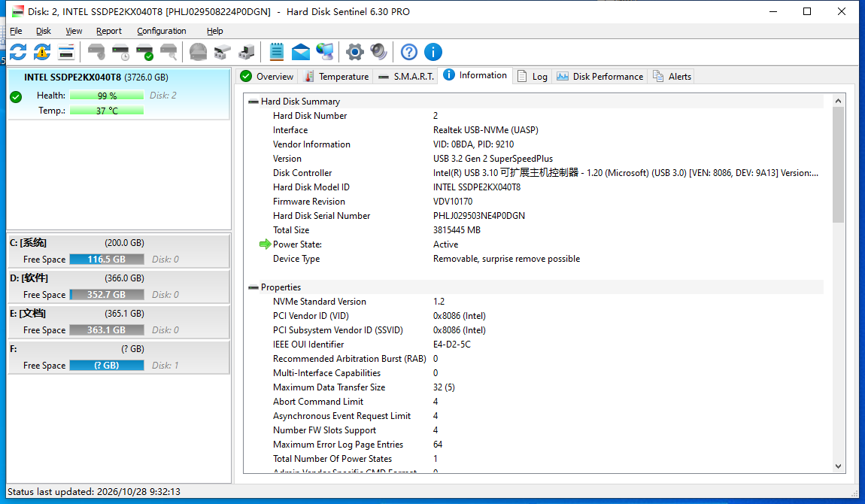Viewport: 865px width, 504px height.
Task: Click the disk with clock toolbar icon
Action: coord(120,53)
